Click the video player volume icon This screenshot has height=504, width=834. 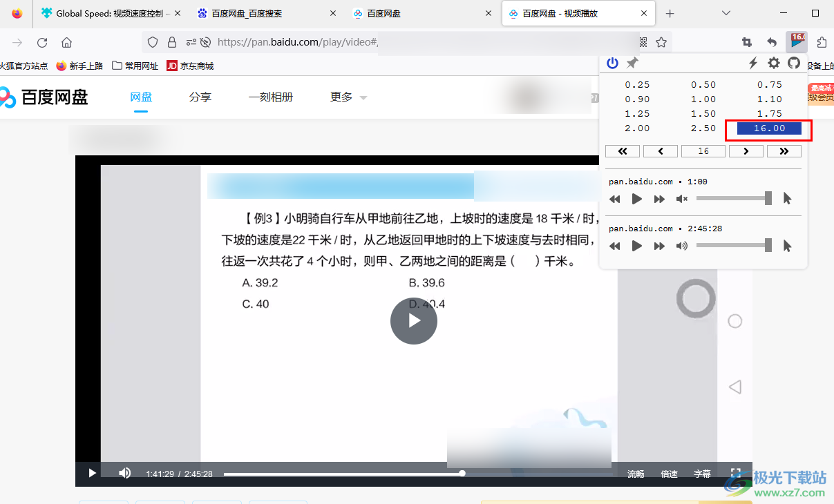tap(124, 473)
